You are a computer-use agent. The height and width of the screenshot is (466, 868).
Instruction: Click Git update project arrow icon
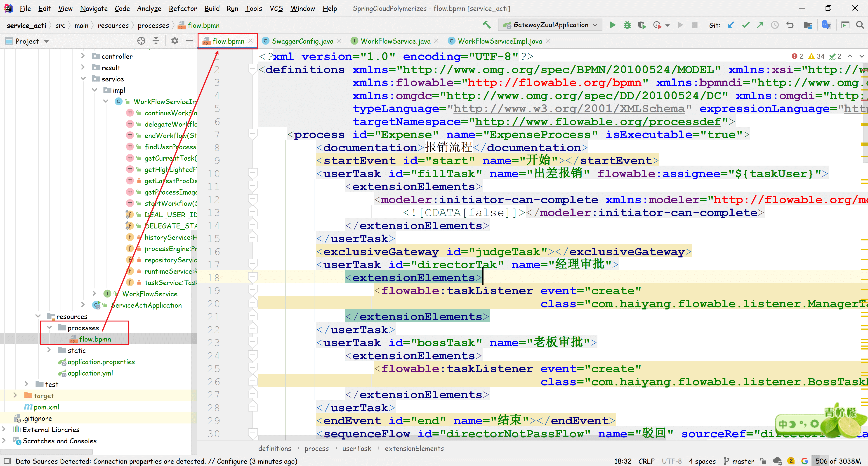point(731,25)
